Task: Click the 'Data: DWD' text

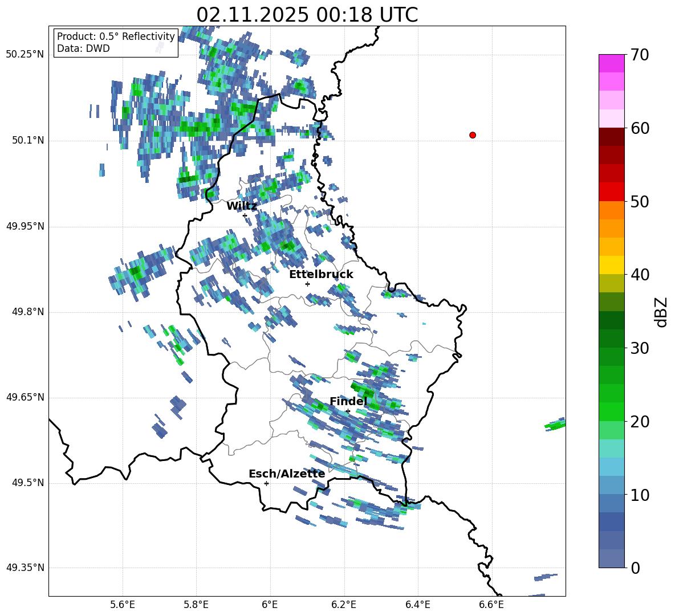Action: 83,48
